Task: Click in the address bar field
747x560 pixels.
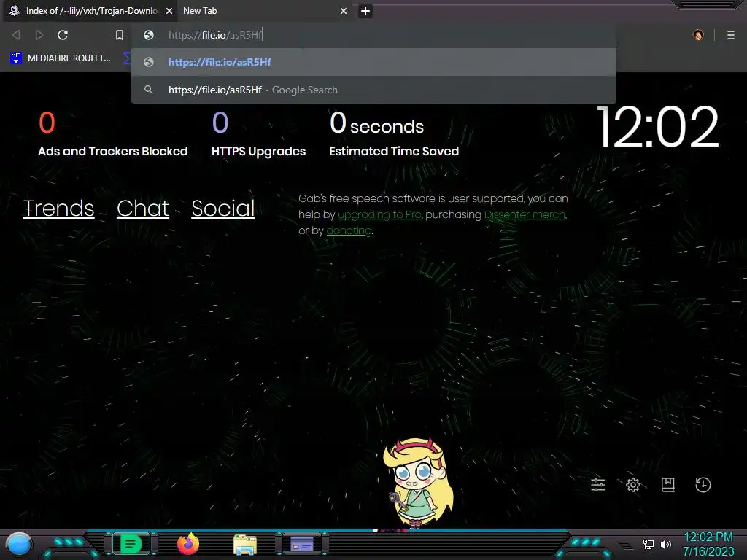Action: pos(373,35)
